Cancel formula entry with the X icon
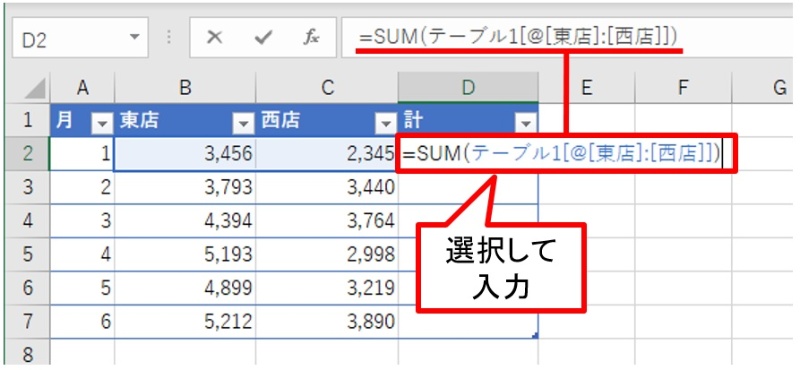This screenshot has width=800, height=370. click(215, 37)
